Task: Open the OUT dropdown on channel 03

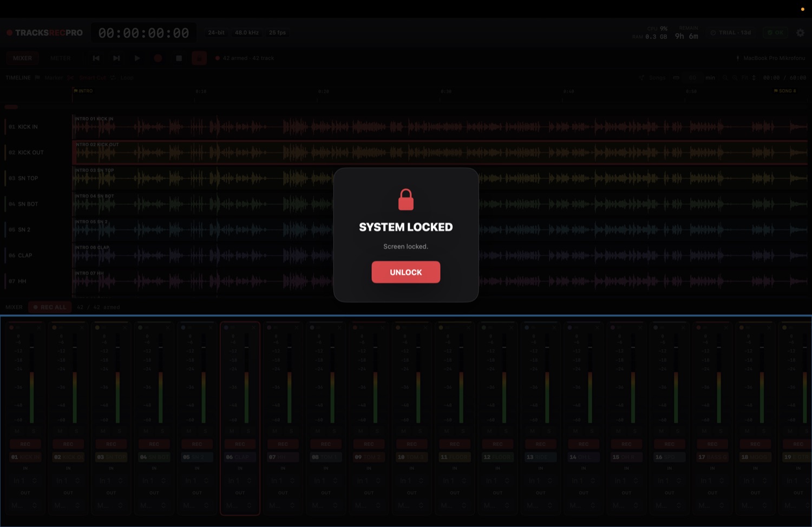Action: 111,505
